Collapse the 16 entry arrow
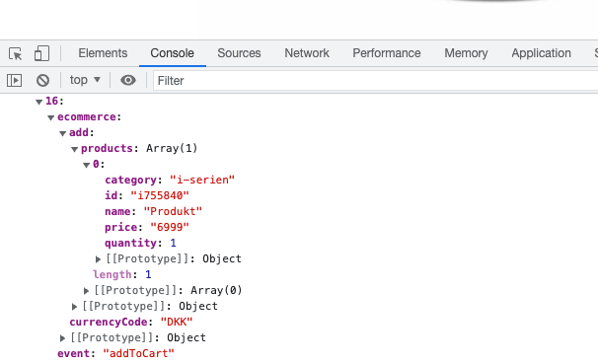The image size is (598, 364). 38,102
